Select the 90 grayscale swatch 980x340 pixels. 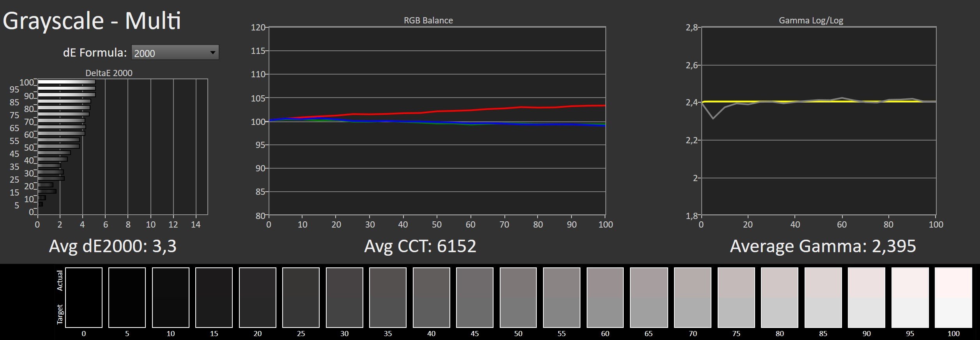click(x=867, y=297)
